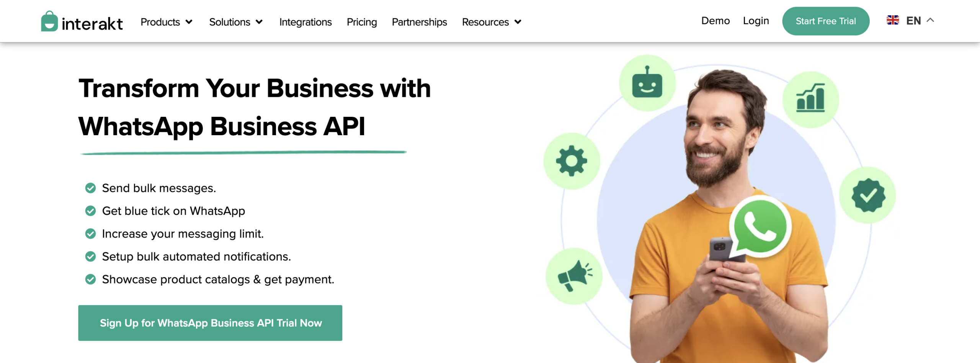Click the "WhatsApp Business API" heading line

coord(222,127)
